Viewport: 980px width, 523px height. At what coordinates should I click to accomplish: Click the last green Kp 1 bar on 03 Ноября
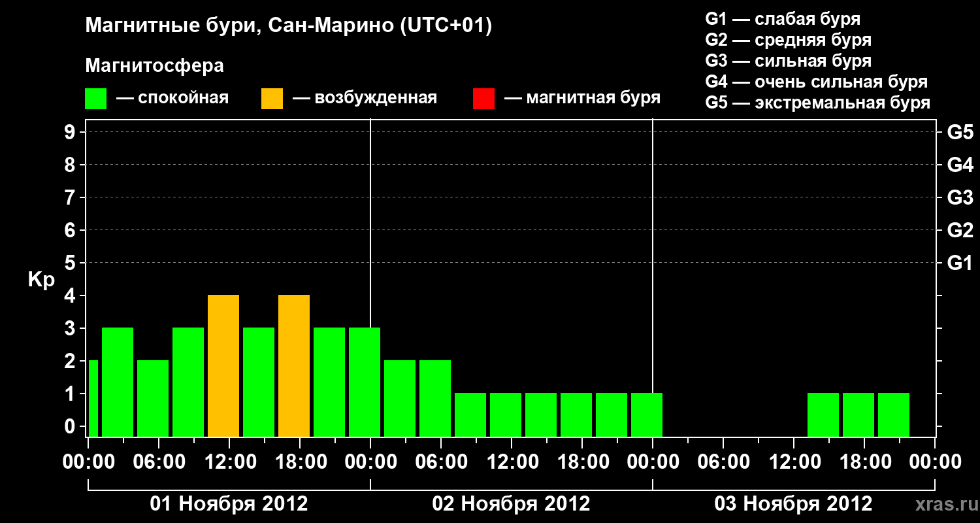[x=894, y=414]
